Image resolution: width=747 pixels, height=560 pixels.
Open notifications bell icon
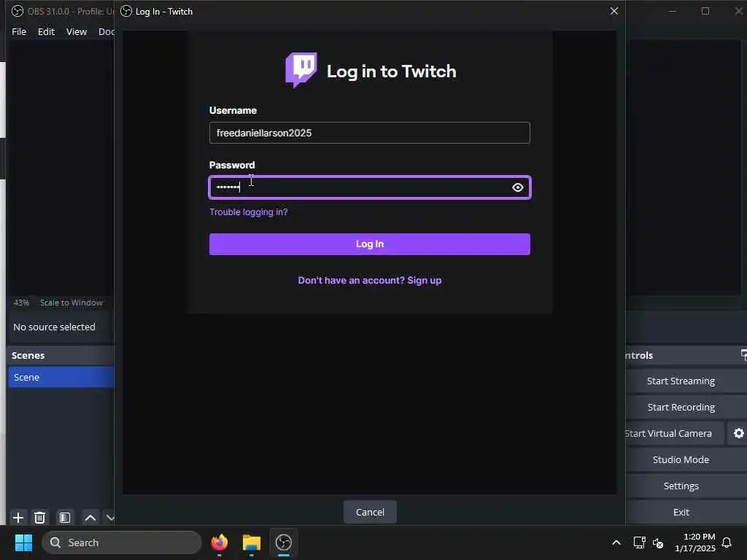(727, 542)
